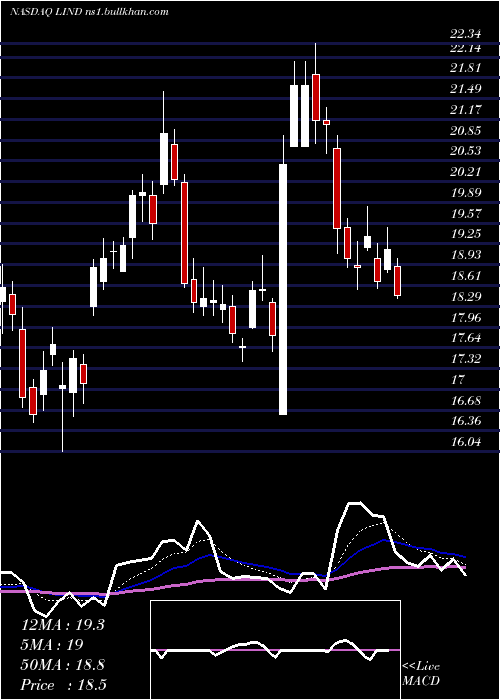Click the 17.96 price axis label

pos(465,318)
